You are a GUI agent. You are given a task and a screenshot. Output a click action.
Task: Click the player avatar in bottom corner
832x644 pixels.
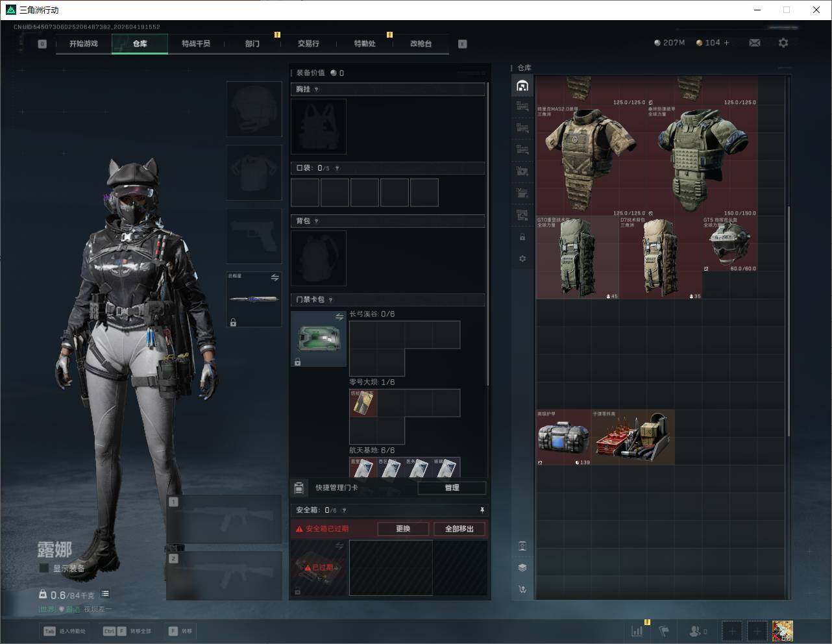point(783,631)
